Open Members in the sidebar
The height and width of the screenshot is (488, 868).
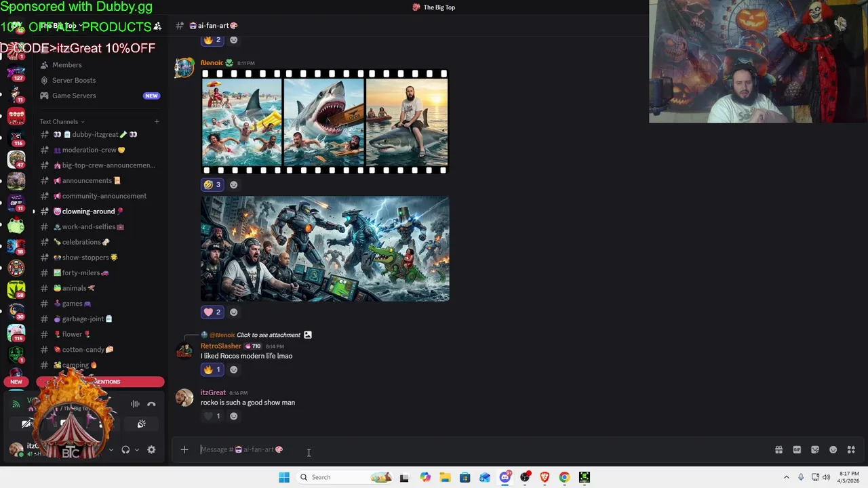click(67, 65)
